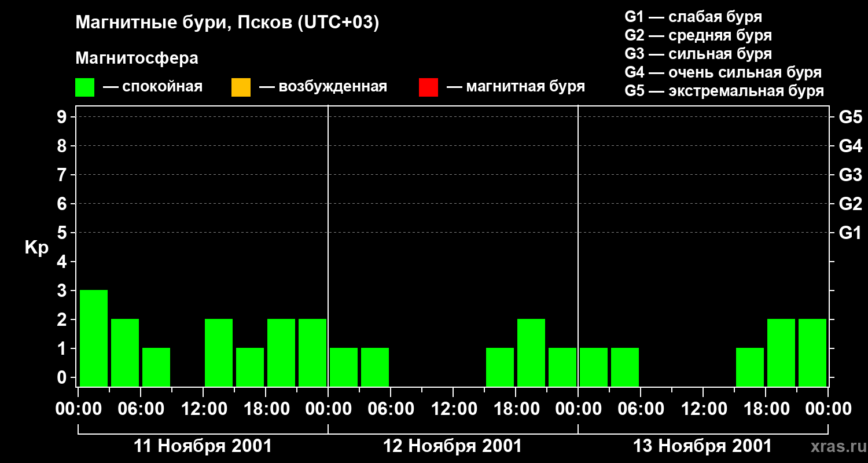This screenshot has width=868, height=463.
Task: Click the last Kp 2 bar on 13 Ноября
Action: [812, 352]
